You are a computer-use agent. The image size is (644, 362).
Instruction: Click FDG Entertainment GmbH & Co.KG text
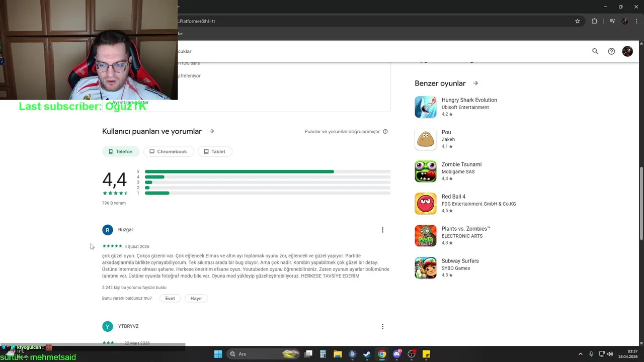pos(479,204)
